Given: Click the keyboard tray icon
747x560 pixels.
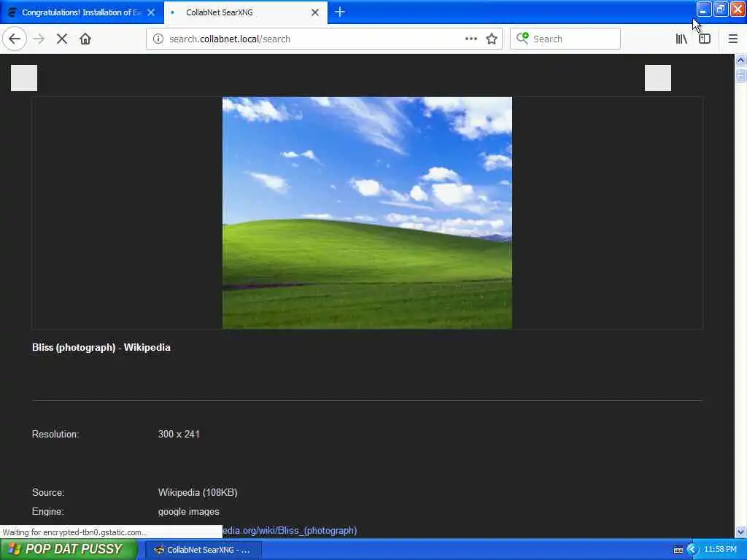Looking at the screenshot, I should (678, 550).
